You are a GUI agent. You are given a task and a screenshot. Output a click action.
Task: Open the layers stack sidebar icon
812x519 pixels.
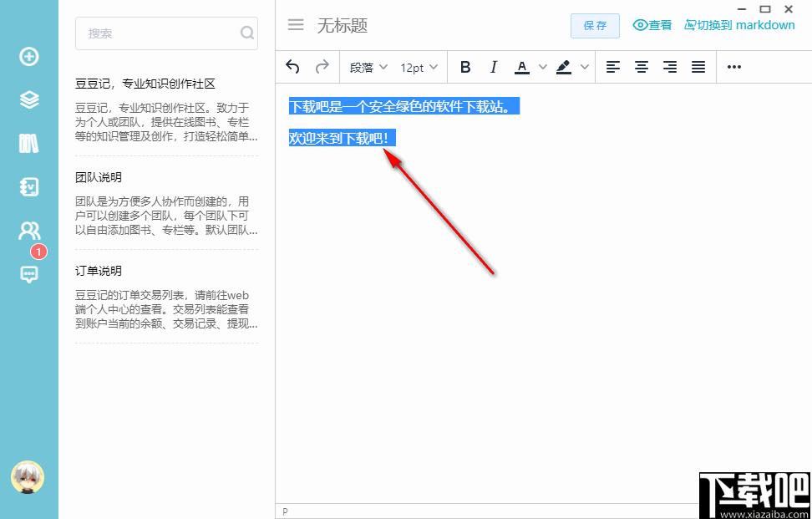tap(29, 99)
